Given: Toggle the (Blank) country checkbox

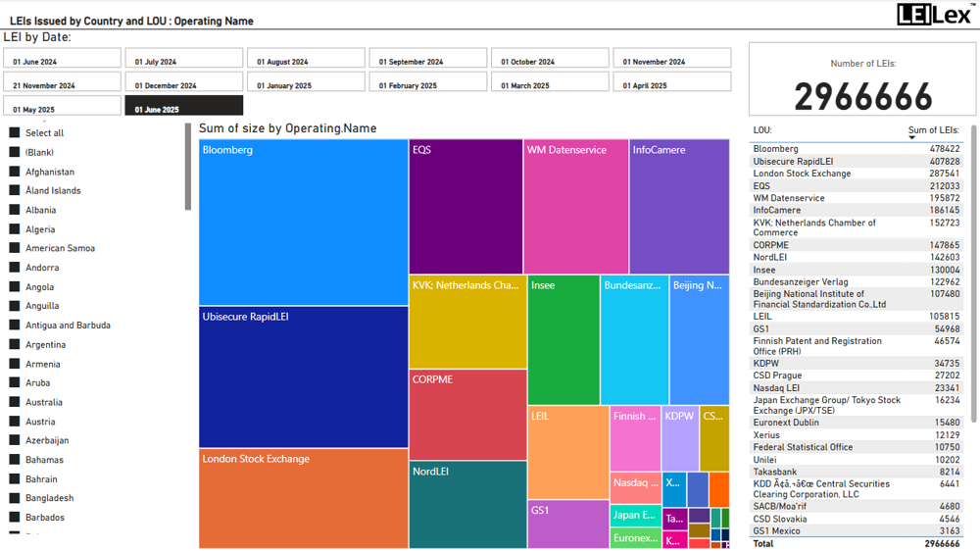Looking at the screenshot, I should pyautogui.click(x=15, y=152).
